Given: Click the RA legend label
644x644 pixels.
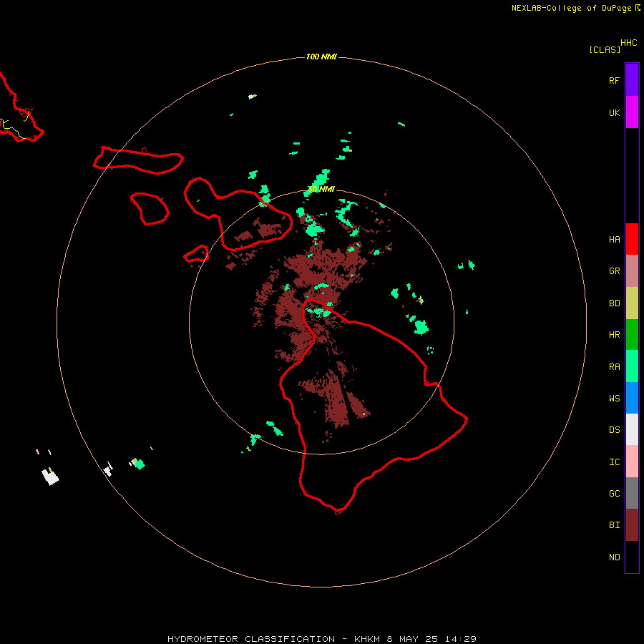Looking at the screenshot, I should coord(614,367).
